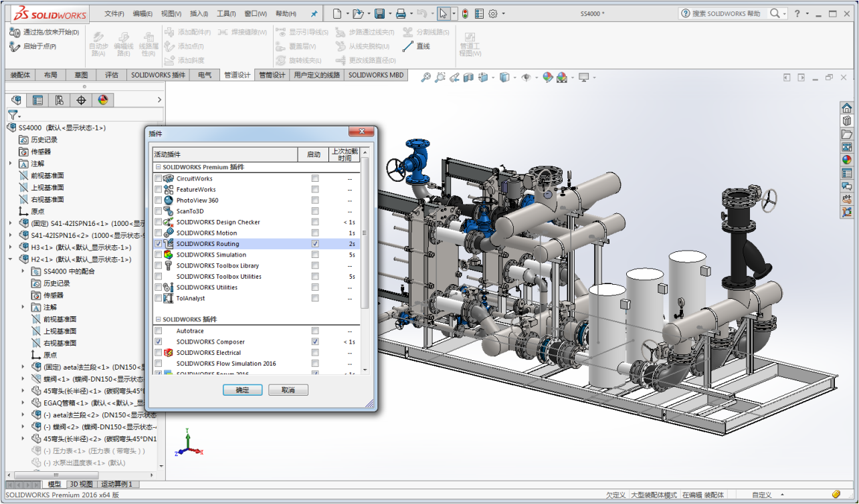
Task: Expand the S41-42ISPN16<2> node
Action: (11, 235)
